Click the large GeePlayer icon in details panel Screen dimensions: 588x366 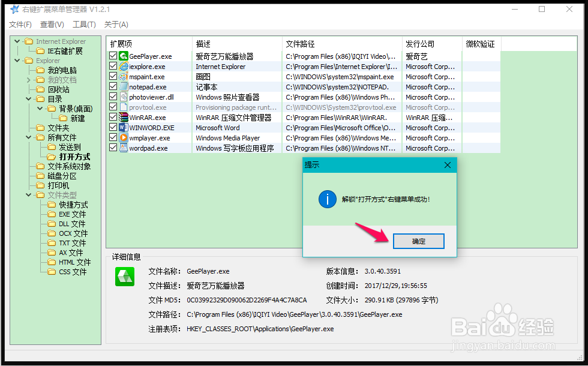click(x=125, y=277)
